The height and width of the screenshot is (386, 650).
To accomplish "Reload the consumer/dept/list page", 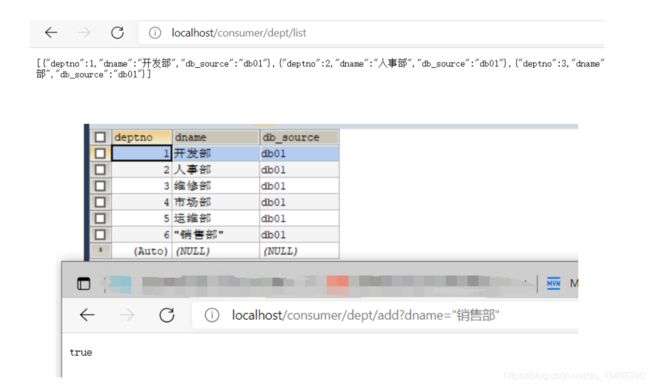I will 117,32.
